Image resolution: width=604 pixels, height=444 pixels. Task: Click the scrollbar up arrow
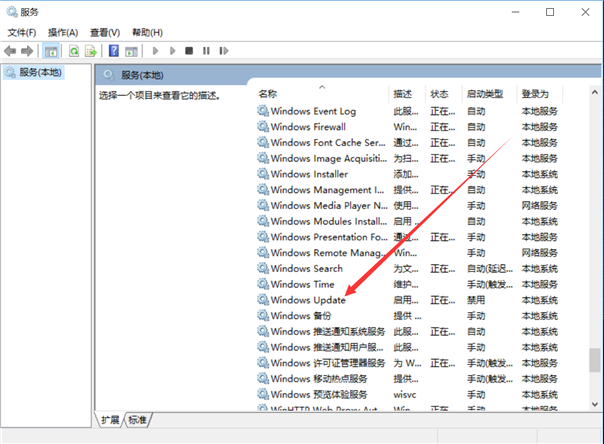click(x=595, y=92)
